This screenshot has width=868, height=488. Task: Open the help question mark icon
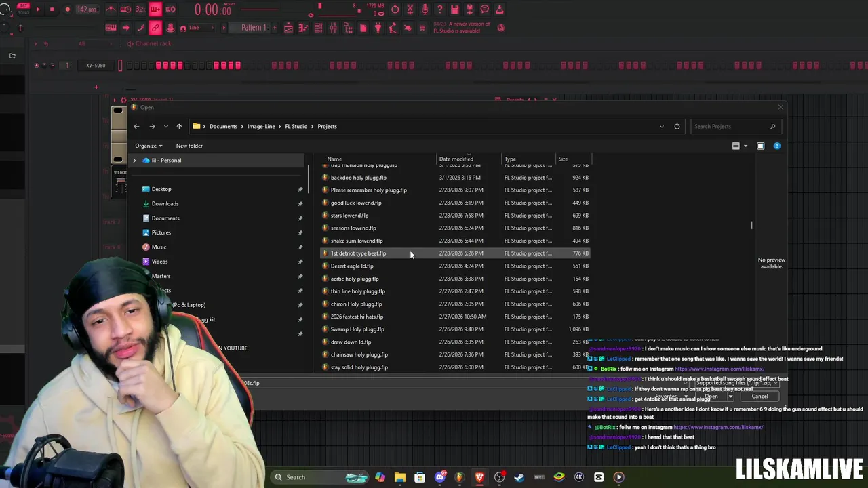coord(440,9)
